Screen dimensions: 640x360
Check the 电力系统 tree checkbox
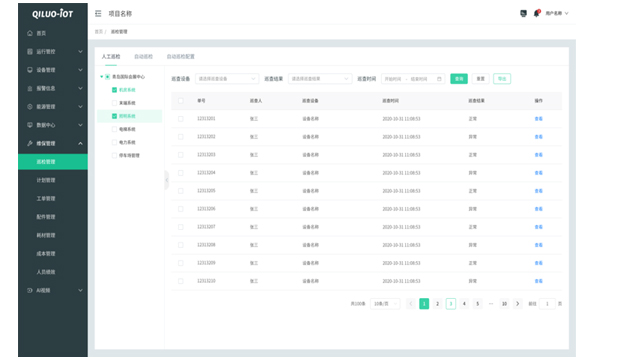pos(114,142)
